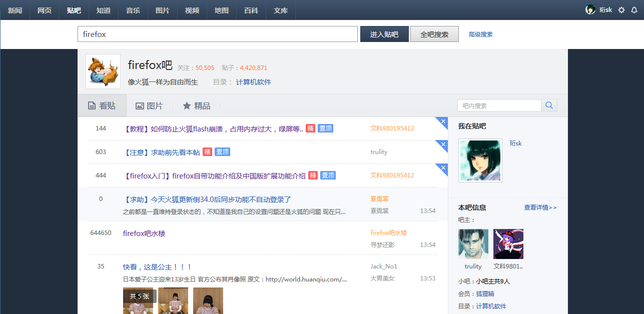Open the 共5张 first photo thumbnail
Viewport: 644px width, 314px height.
tap(138, 300)
